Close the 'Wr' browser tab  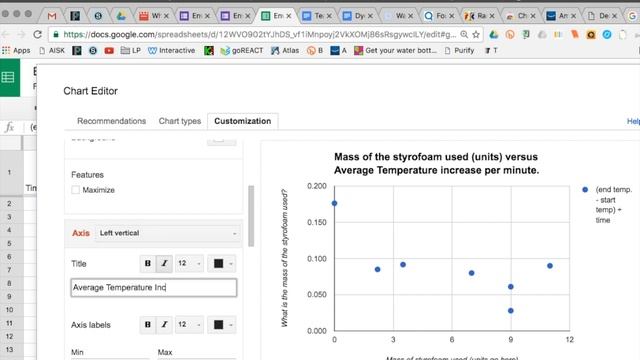click(166, 16)
